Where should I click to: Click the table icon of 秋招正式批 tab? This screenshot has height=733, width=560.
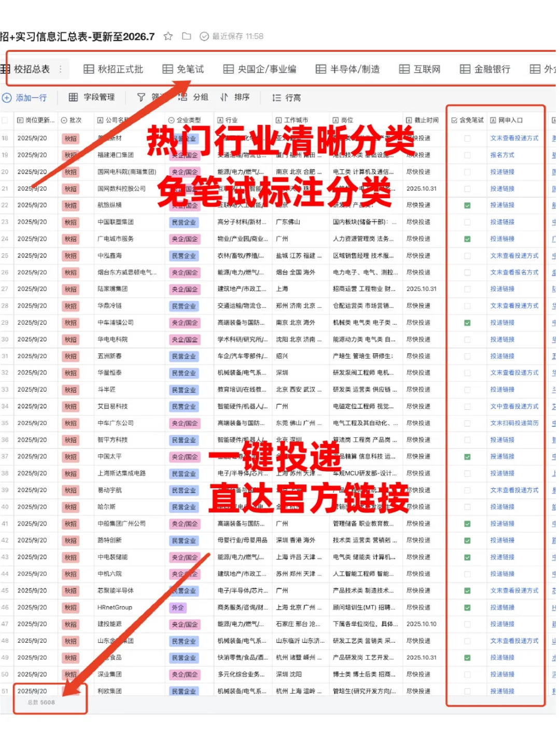tap(89, 69)
